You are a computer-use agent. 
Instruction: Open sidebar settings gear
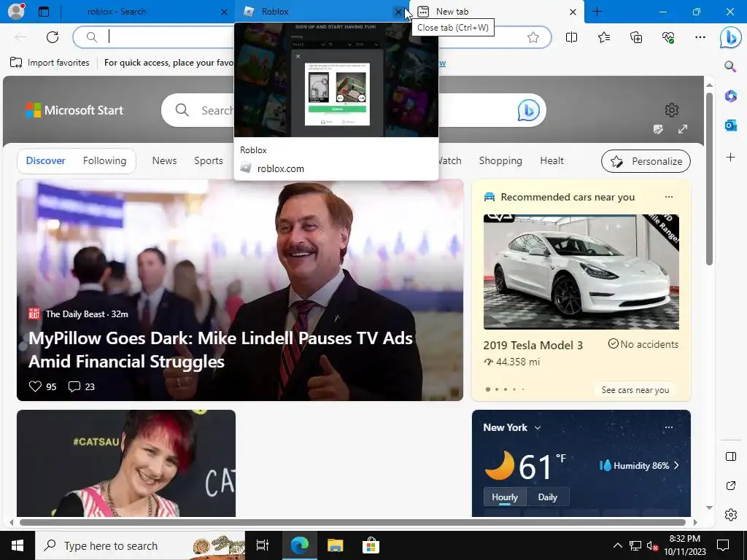(x=730, y=515)
